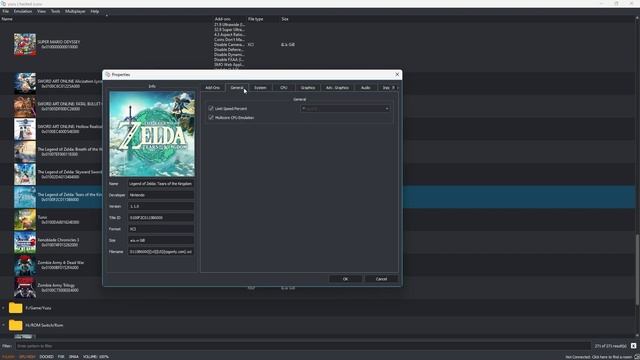Switch to the System tab
The height and width of the screenshot is (360, 640).
pyautogui.click(x=260, y=88)
